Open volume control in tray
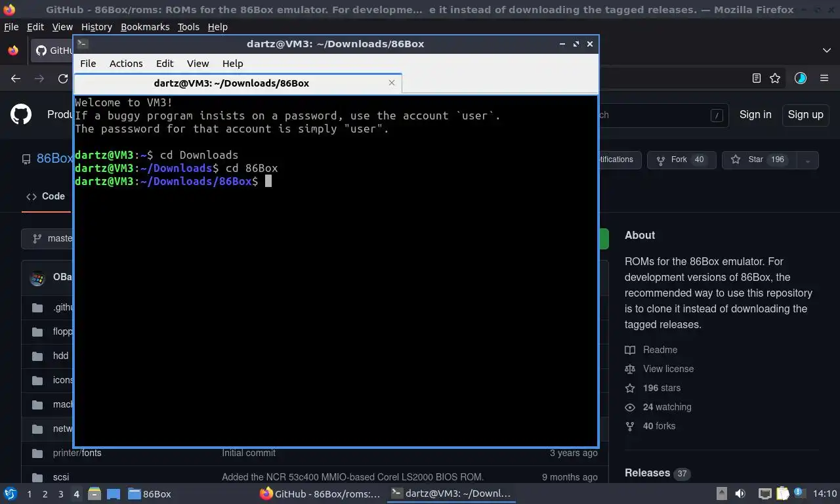The height and width of the screenshot is (504, 840). pyautogui.click(x=740, y=493)
